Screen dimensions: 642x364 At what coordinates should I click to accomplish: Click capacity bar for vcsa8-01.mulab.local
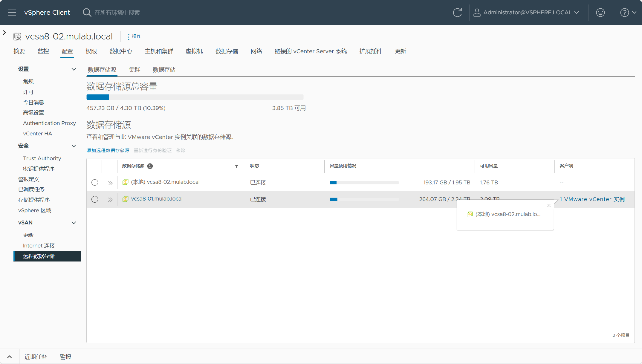tap(364, 199)
